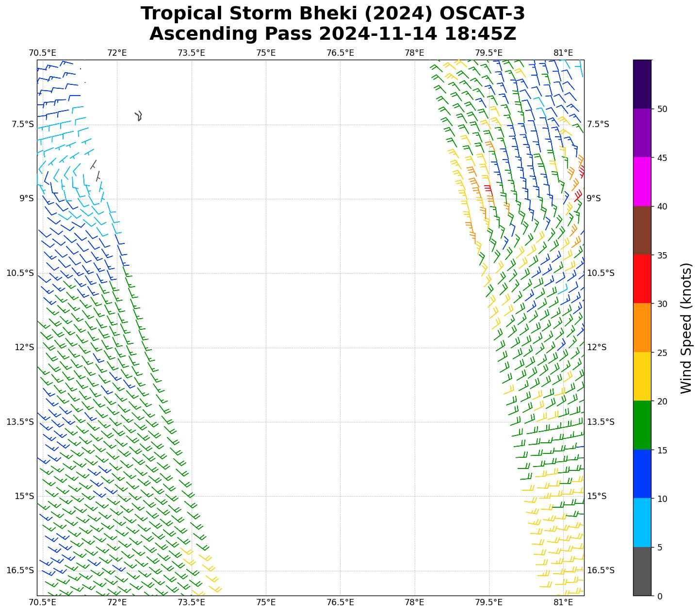The image size is (700, 613).
Task: Pick the cyan 5–10 knots colorbar band
Action: point(642,522)
